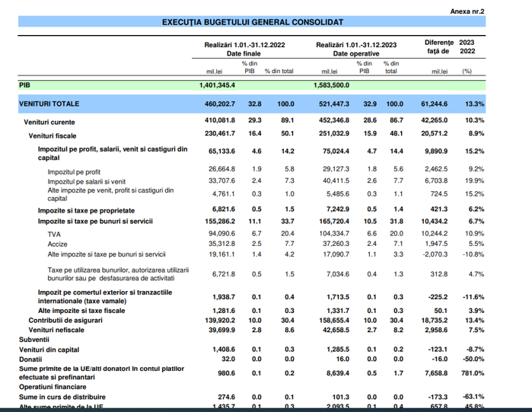Viewport: 532px width, 412px height.
Task: Click the 'PIB' row label
Action: [x=25, y=85]
